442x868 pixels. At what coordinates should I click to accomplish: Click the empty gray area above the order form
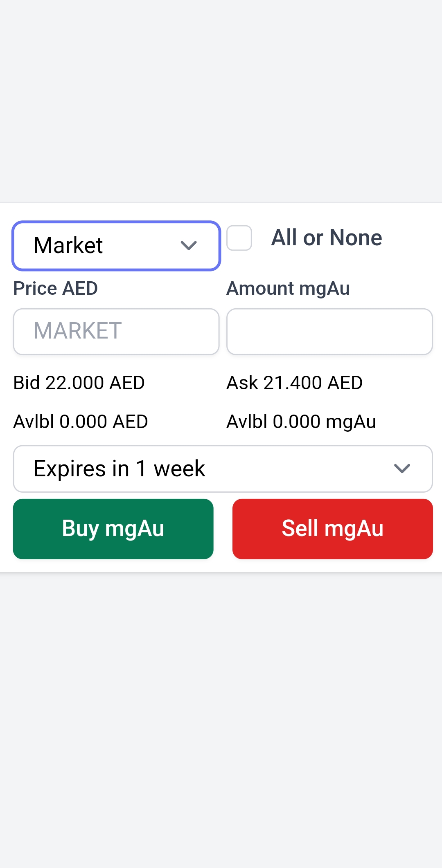coord(221,102)
